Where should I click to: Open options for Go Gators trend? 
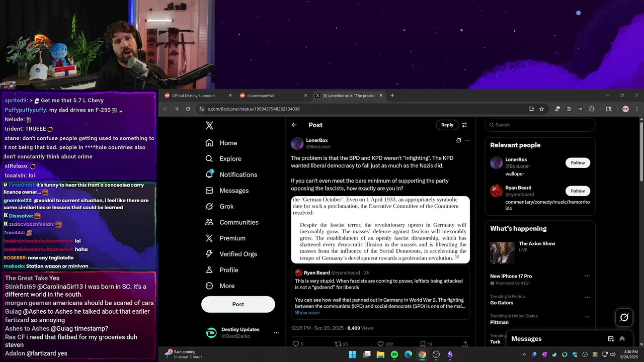(x=587, y=298)
